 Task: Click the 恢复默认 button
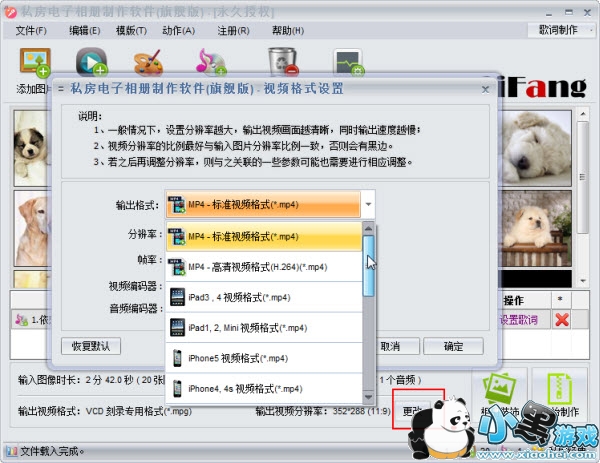91,346
